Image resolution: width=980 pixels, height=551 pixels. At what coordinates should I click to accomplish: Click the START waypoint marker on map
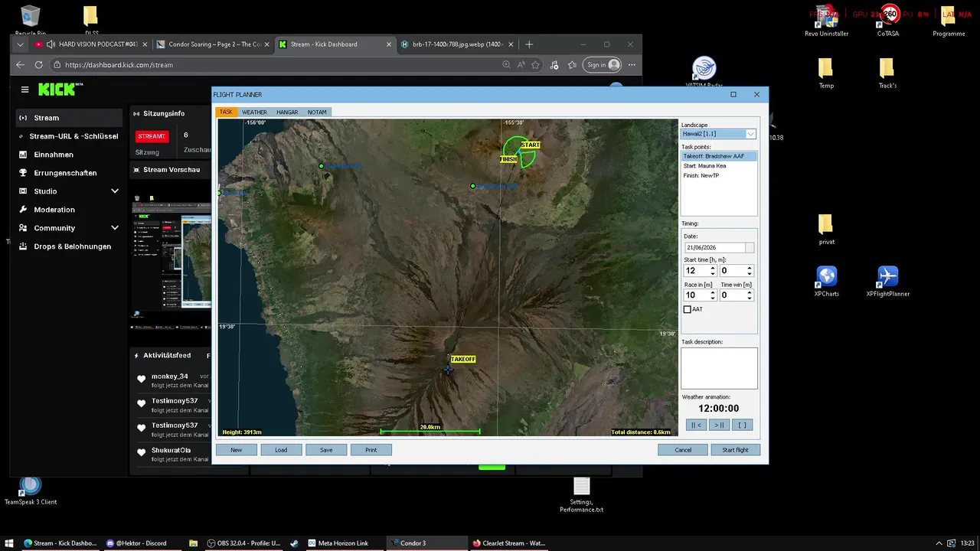[x=530, y=145]
